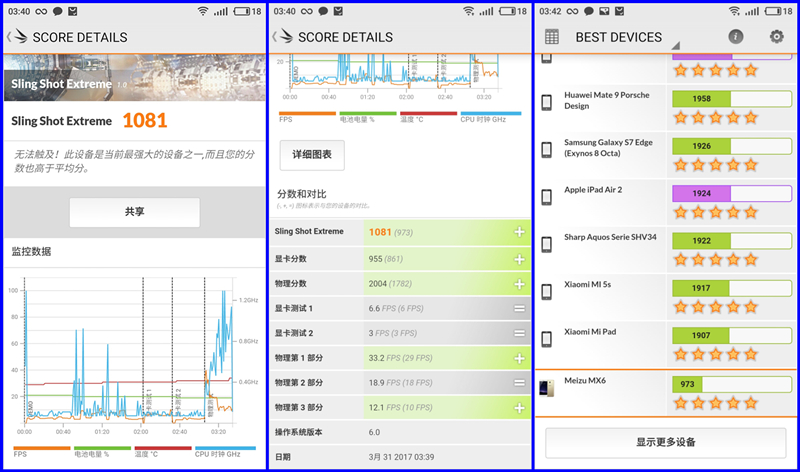Tap the image notification icon in right status bar
This screenshot has width=800, height=472.
(604, 11)
